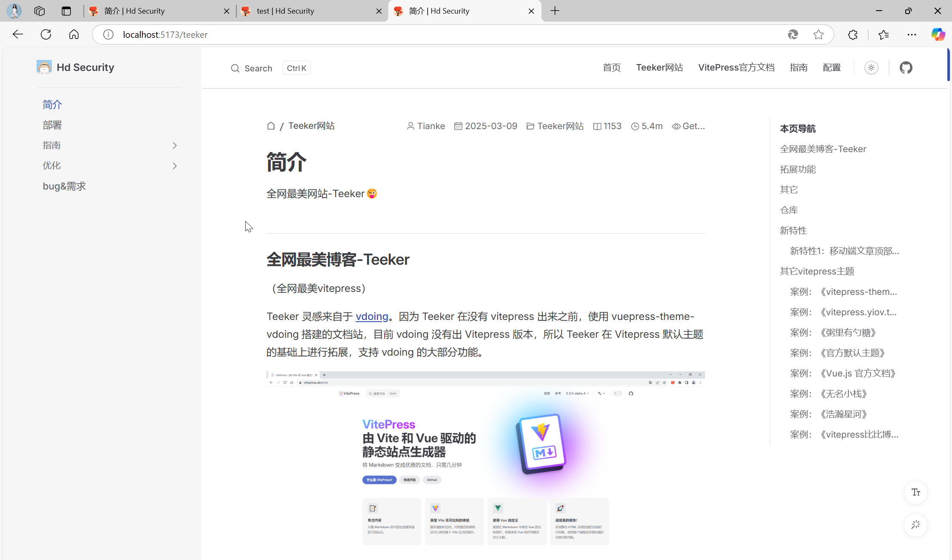952x560 pixels.
Task: Click the 2025-03-09 date text
Action: (491, 126)
